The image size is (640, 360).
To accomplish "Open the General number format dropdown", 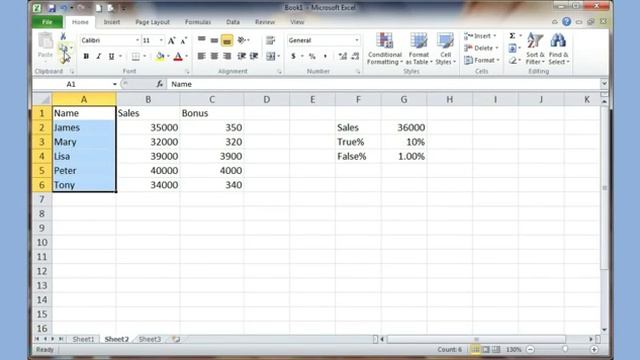I will coord(357,40).
